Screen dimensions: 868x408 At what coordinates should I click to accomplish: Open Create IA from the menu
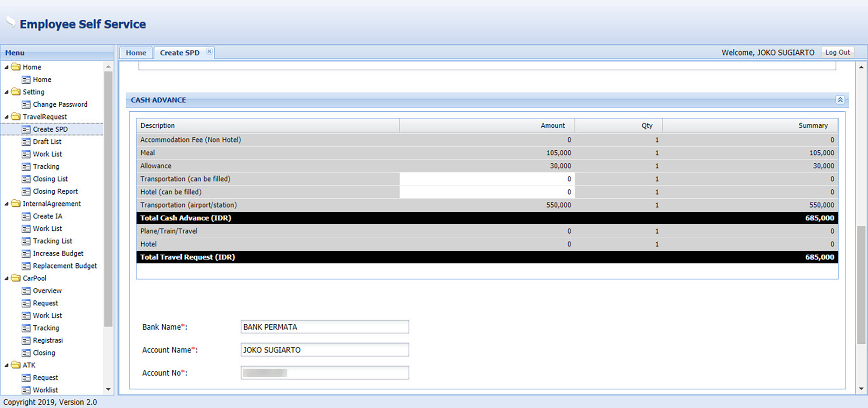click(47, 216)
